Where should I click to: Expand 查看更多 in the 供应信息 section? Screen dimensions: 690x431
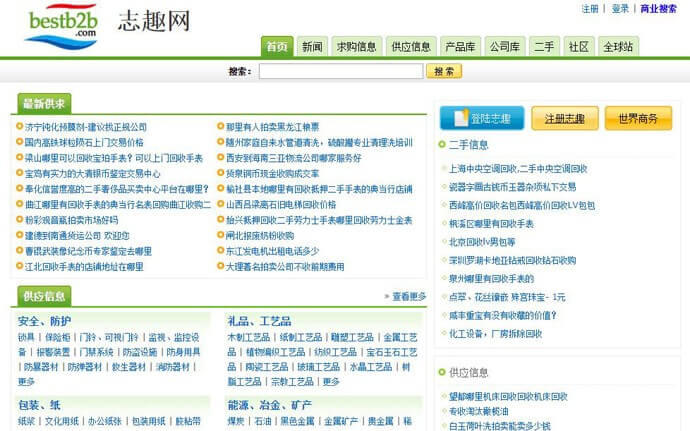(404, 296)
